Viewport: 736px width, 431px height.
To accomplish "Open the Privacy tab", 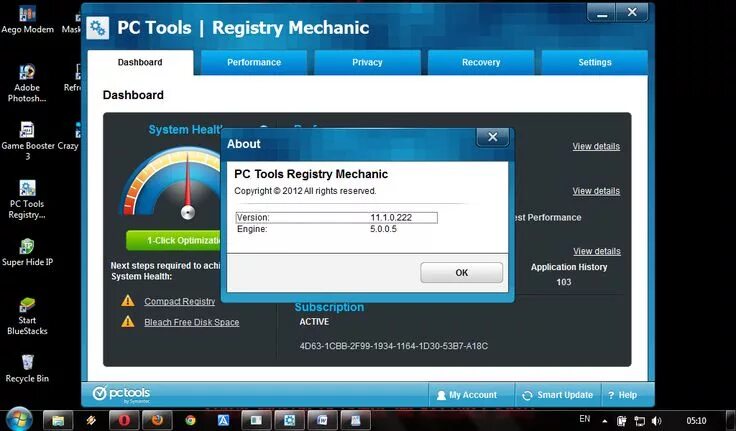I will tap(368, 62).
